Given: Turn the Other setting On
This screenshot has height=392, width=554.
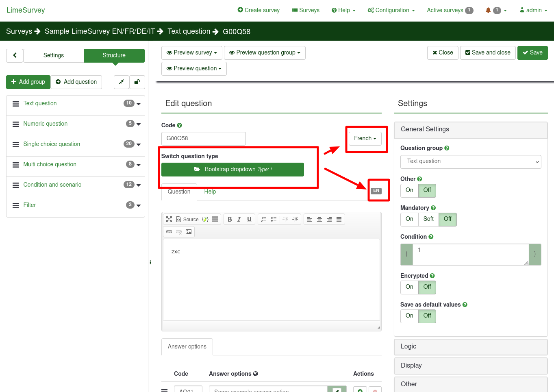Looking at the screenshot, I should point(409,190).
